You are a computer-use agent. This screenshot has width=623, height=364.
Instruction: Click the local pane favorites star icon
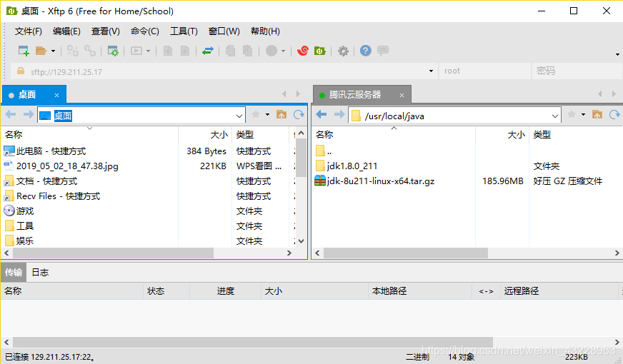(256, 115)
